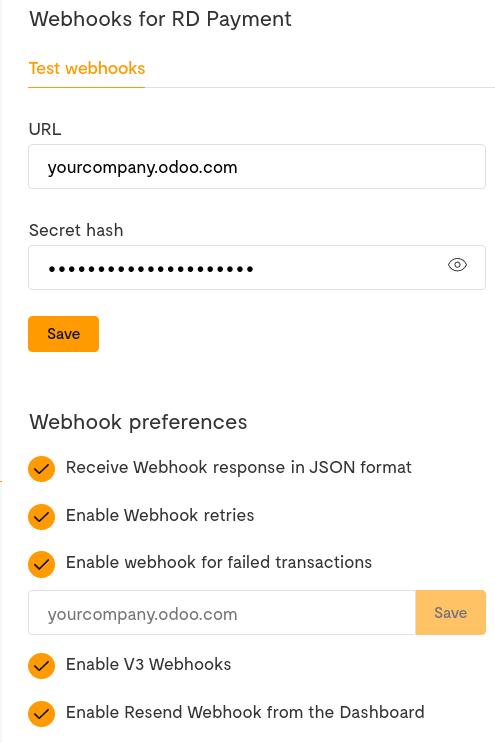Click the 'Enable Webhook retries' label text
The height and width of the screenshot is (743, 495).
click(160, 515)
